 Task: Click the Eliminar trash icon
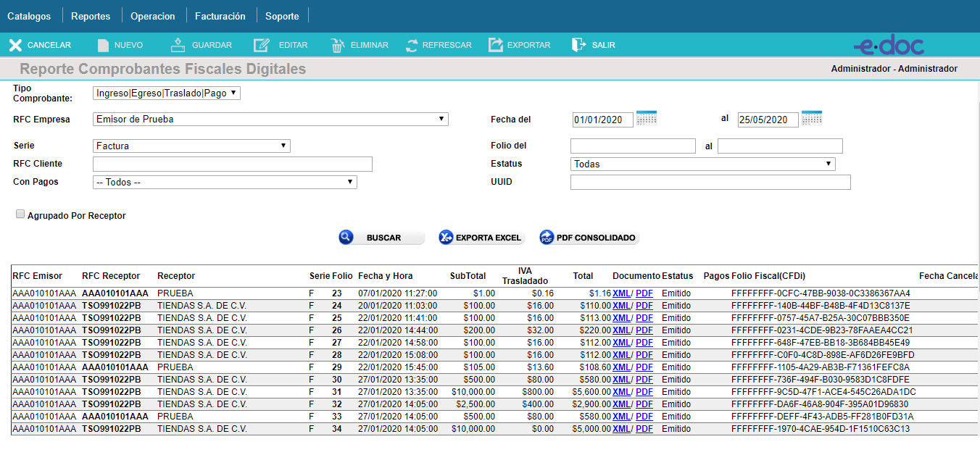pyautogui.click(x=338, y=46)
